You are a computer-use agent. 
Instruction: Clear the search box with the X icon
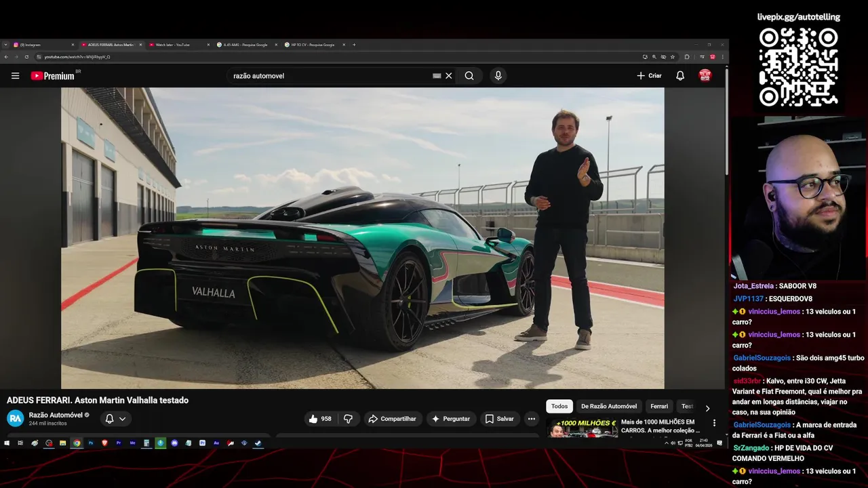point(448,76)
